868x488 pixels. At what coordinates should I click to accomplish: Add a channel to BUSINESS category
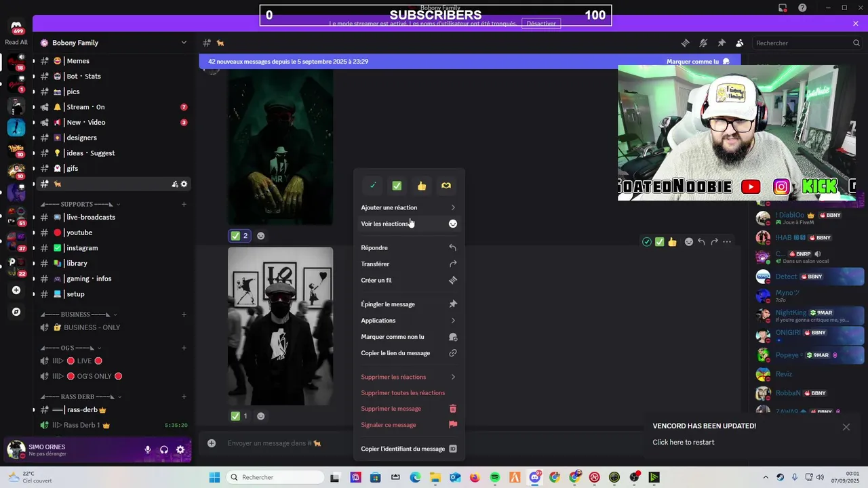[184, 314]
